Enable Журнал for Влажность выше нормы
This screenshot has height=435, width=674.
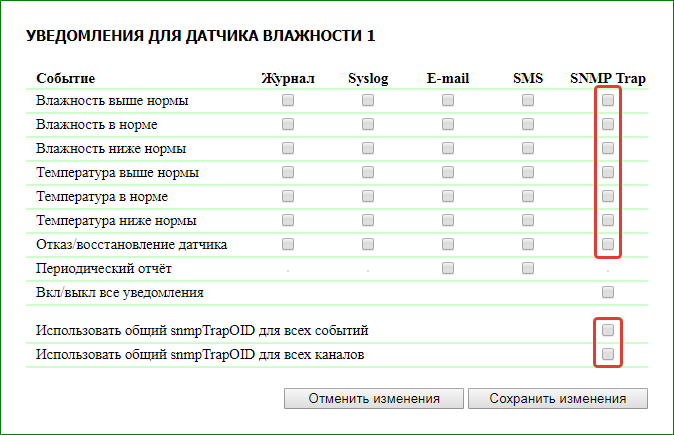pos(288,100)
